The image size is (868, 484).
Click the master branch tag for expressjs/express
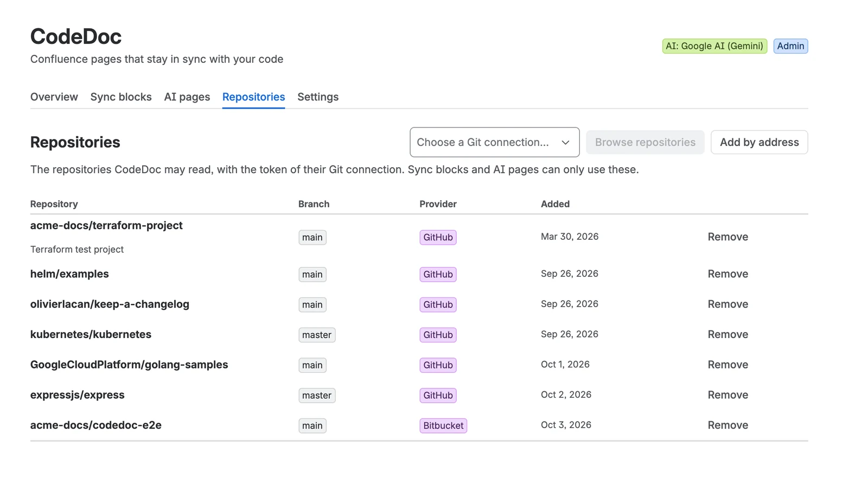pyautogui.click(x=317, y=396)
